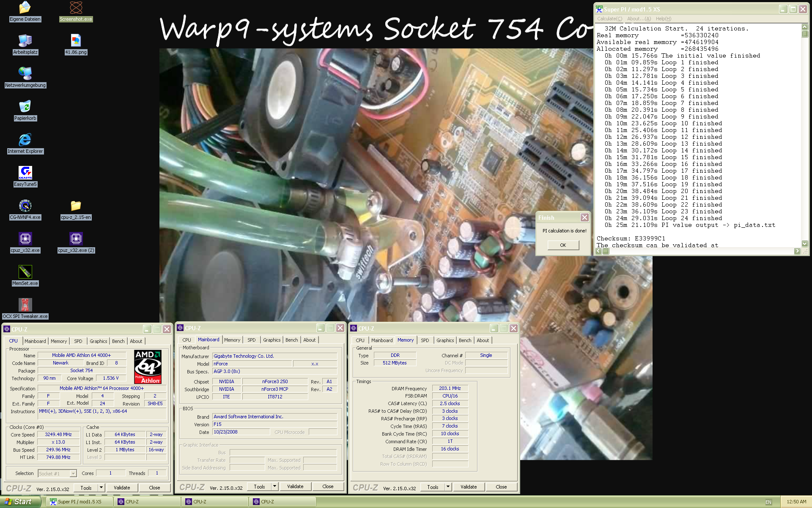Click the 12:50 AM system clock
The width and height of the screenshot is (812, 508).
click(x=796, y=502)
